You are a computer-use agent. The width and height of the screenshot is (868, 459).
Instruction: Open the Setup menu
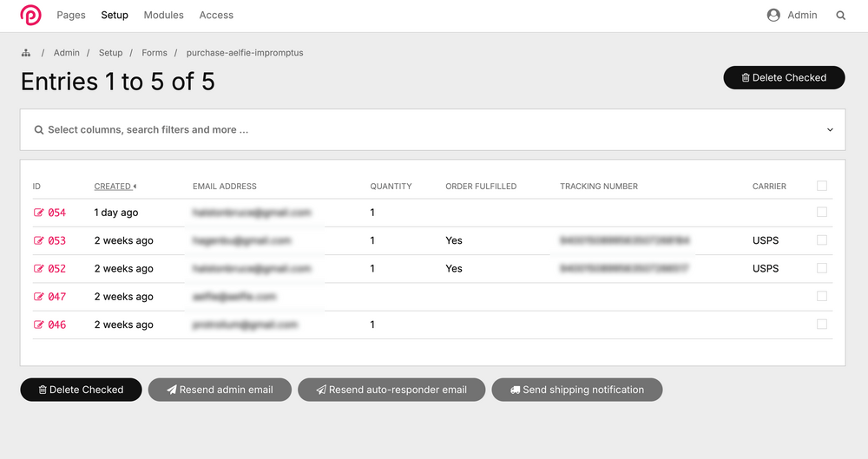coord(115,15)
